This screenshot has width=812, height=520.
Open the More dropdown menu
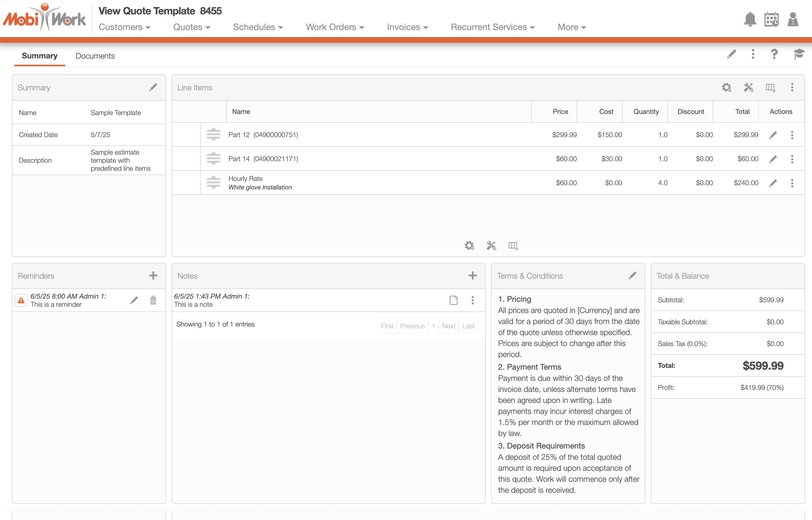point(572,27)
